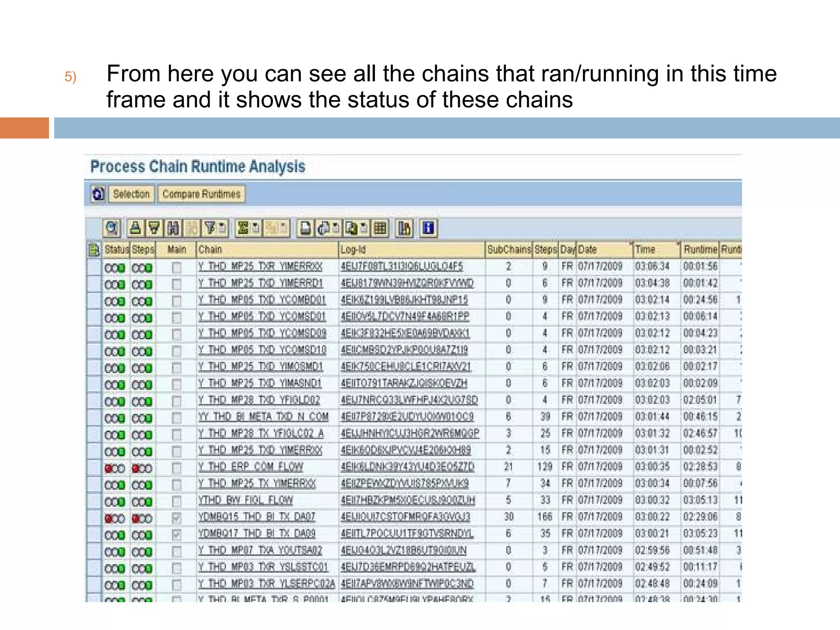
Task: Open the Log-Id link in the first table row
Action: [x=402, y=267]
